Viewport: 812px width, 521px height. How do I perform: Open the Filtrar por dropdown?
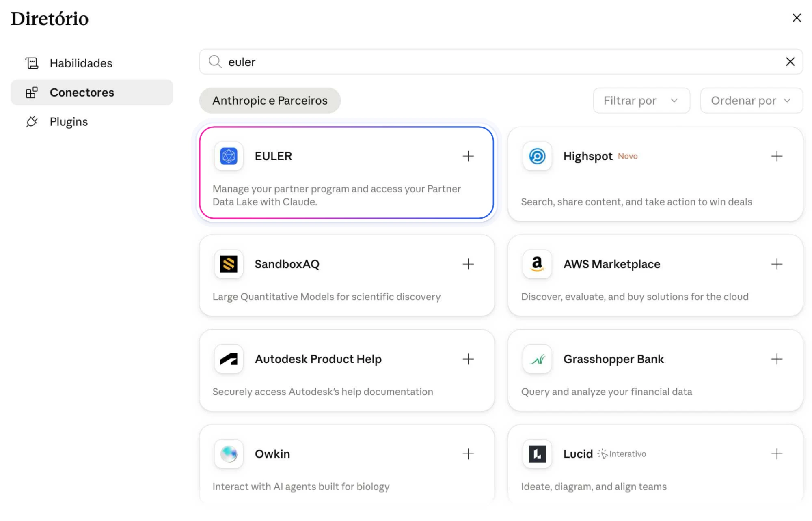[x=641, y=101]
